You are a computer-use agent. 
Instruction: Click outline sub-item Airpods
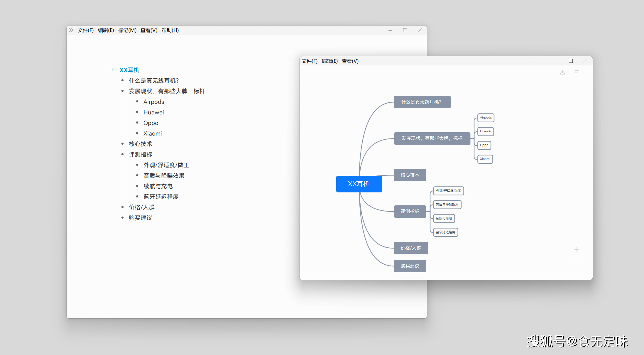[x=154, y=102]
